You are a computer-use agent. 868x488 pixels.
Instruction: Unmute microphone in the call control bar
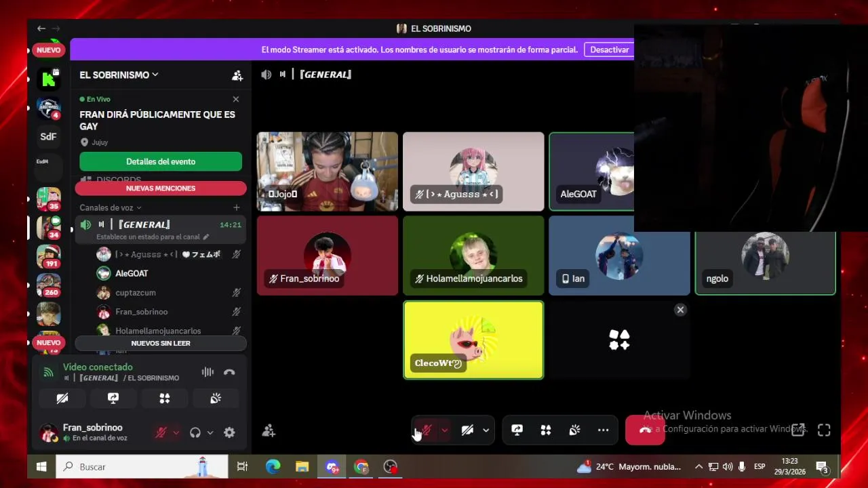427,430
